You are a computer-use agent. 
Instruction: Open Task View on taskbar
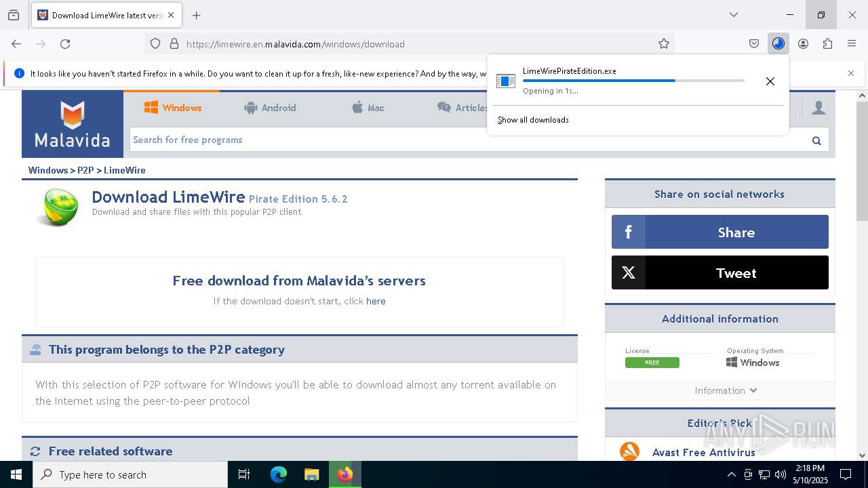(x=244, y=474)
